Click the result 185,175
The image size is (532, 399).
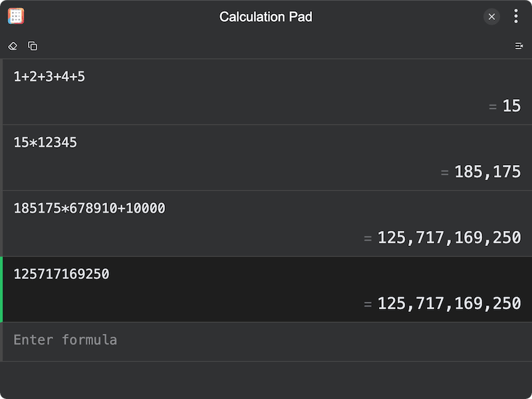488,171
